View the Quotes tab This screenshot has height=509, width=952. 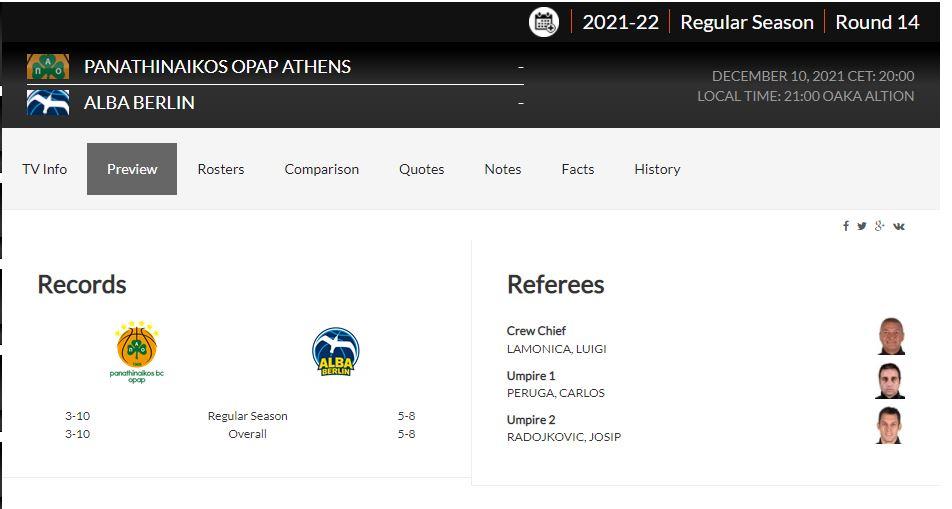(422, 169)
